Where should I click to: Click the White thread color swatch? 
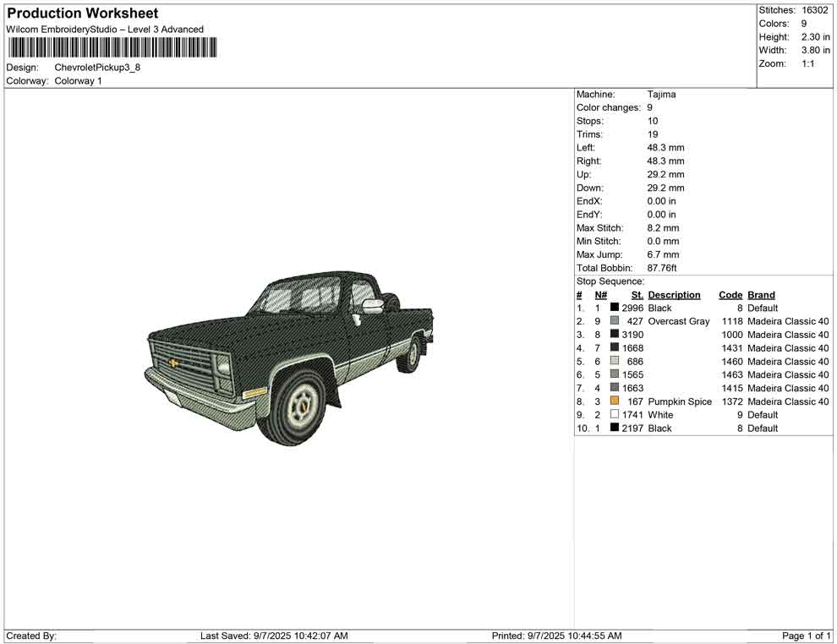coord(615,415)
